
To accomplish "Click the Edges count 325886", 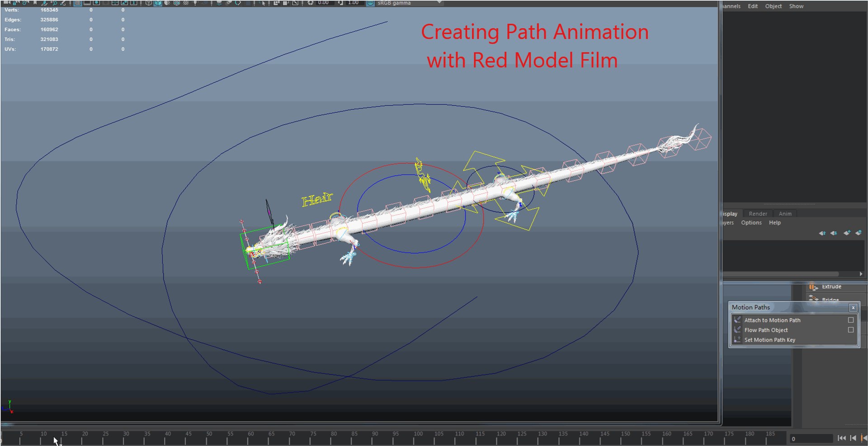I will [49, 20].
